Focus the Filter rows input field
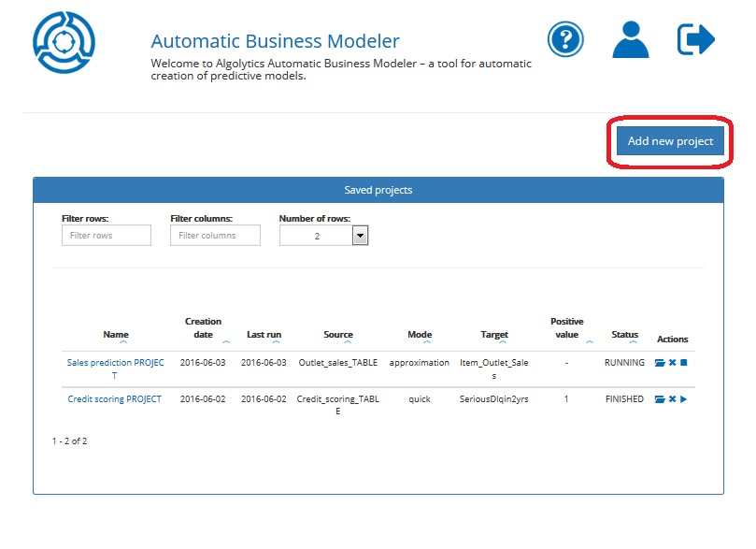The width and height of the screenshot is (756, 549). tap(106, 236)
